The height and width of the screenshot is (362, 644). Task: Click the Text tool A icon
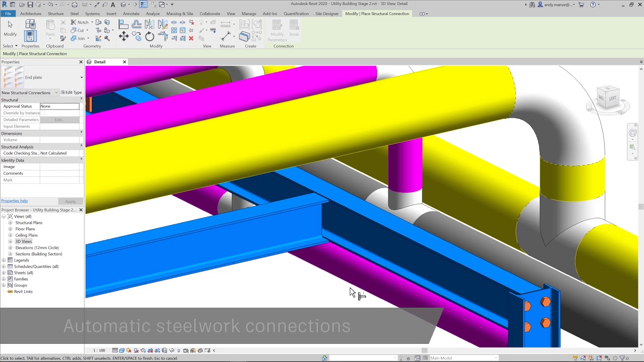point(113,5)
